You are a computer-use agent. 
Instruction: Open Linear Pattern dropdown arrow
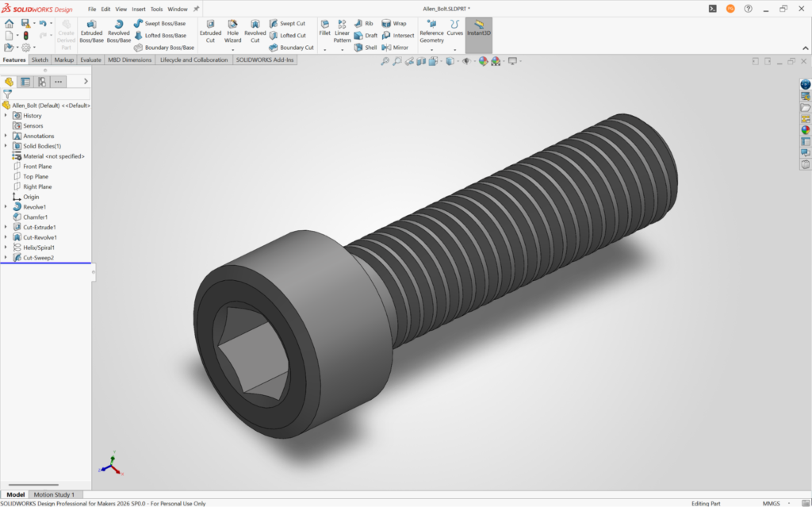[x=342, y=50]
